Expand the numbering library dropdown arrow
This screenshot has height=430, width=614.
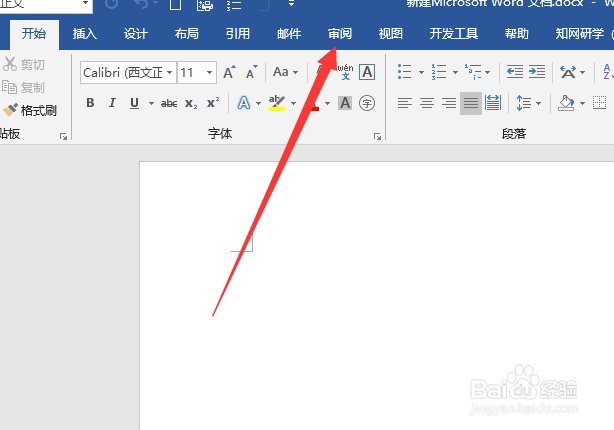pyautogui.click(x=455, y=72)
